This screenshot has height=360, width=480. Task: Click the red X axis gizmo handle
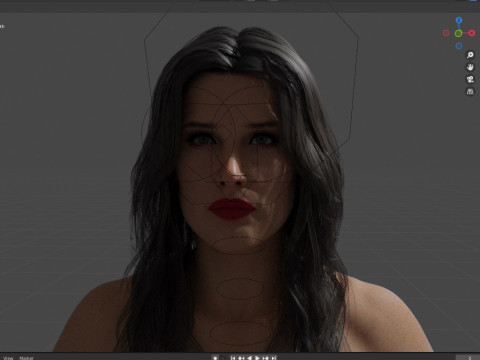coord(471,33)
